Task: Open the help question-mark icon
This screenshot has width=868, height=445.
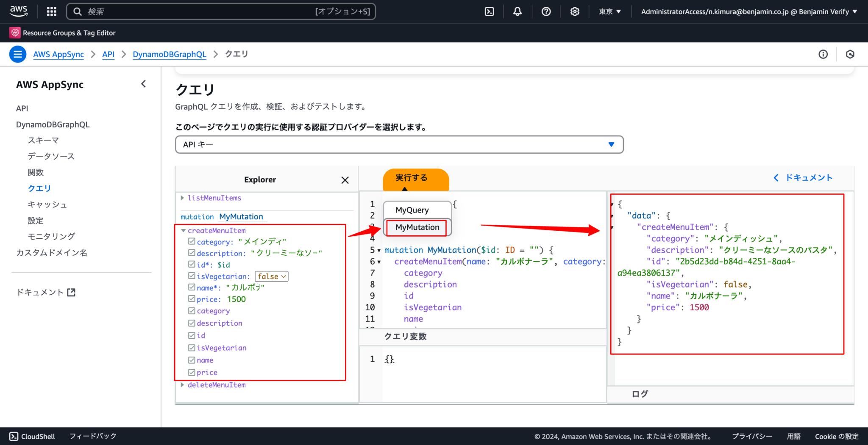Action: pos(546,11)
